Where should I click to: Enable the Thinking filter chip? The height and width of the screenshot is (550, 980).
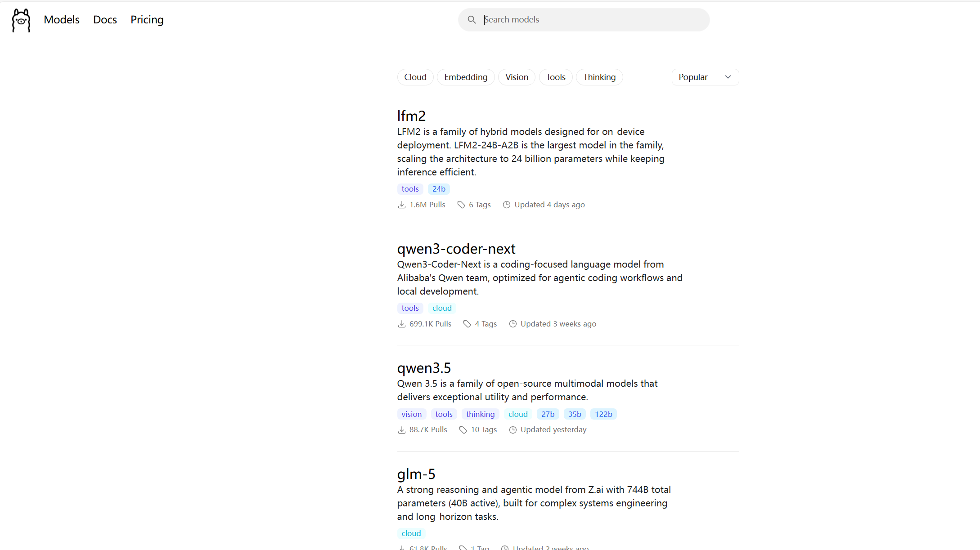pos(599,77)
